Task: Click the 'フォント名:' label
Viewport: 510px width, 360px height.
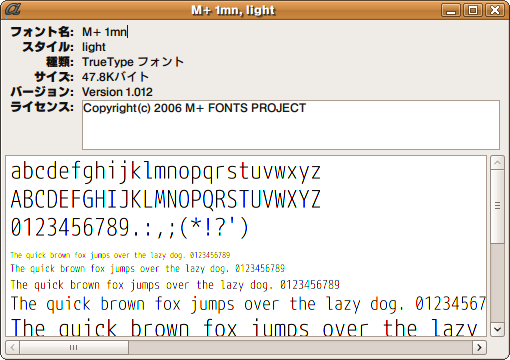Action: point(42,32)
